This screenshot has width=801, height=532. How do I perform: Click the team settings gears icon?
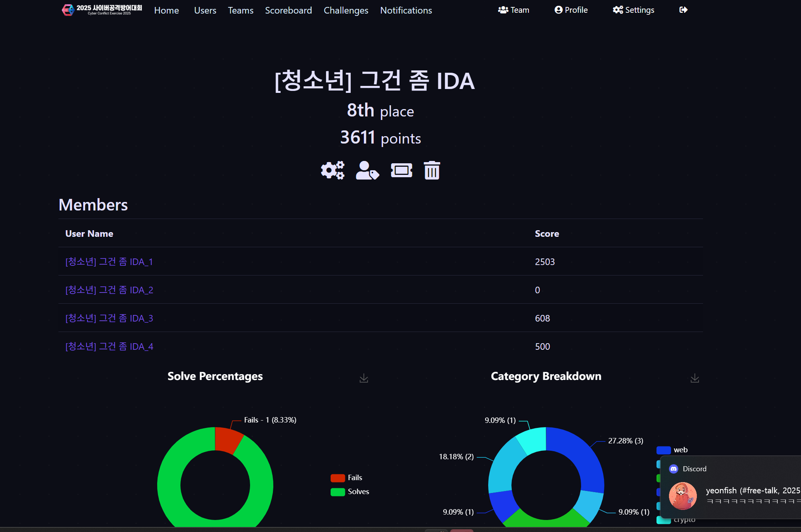332,170
